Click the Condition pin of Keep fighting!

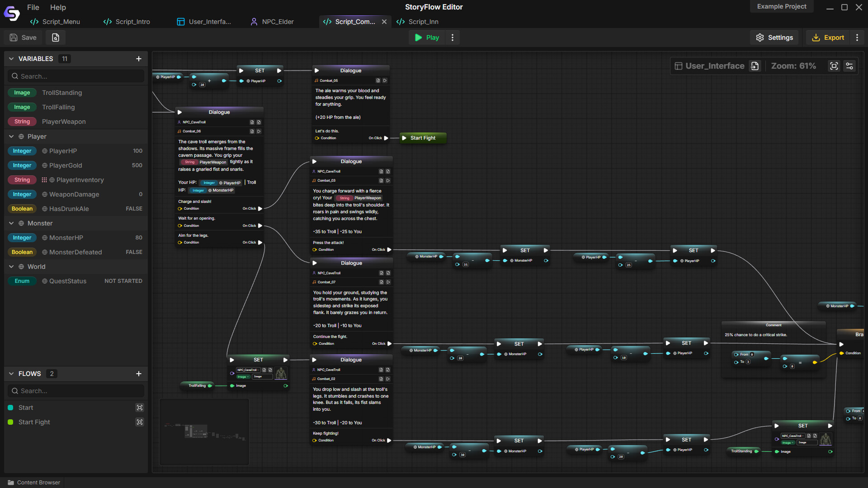[x=315, y=441]
